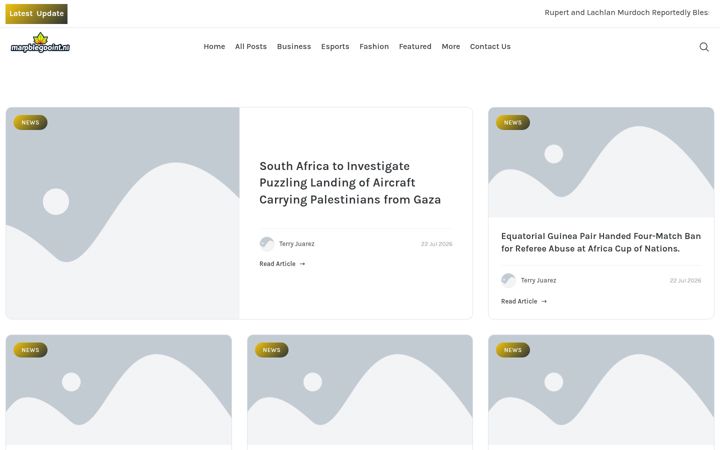This screenshot has height=450, width=720.
Task: Open the Esports category
Action: coord(335,46)
